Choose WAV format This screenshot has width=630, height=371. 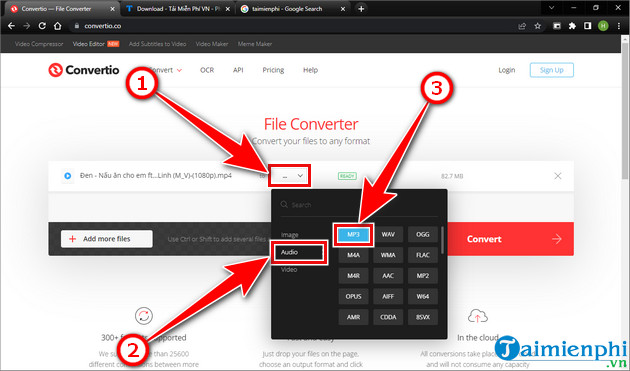[388, 234]
